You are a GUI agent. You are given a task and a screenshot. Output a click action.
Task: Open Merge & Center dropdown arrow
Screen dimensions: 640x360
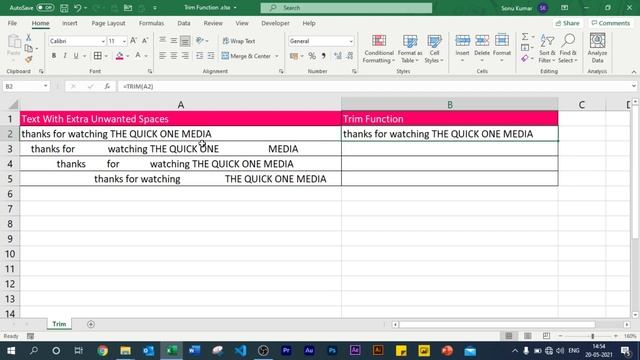(x=277, y=56)
